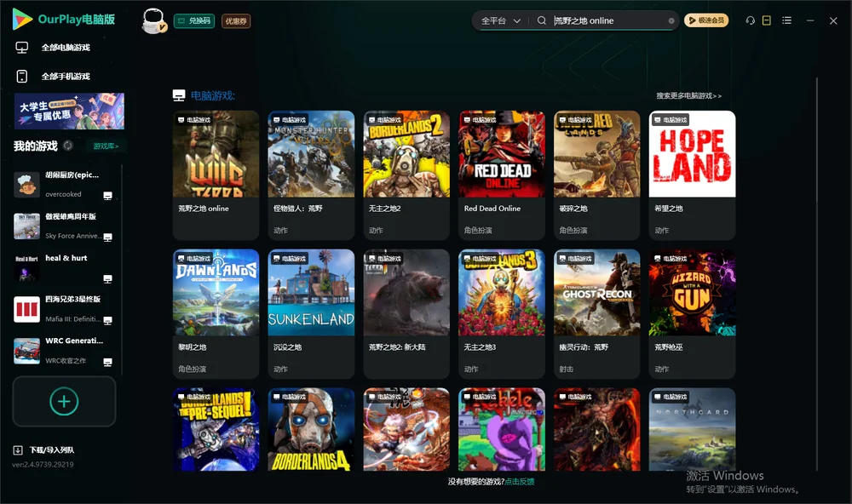This screenshot has width=852, height=504.
Task: Open the 荒野之地 online game card
Action: [x=216, y=175]
